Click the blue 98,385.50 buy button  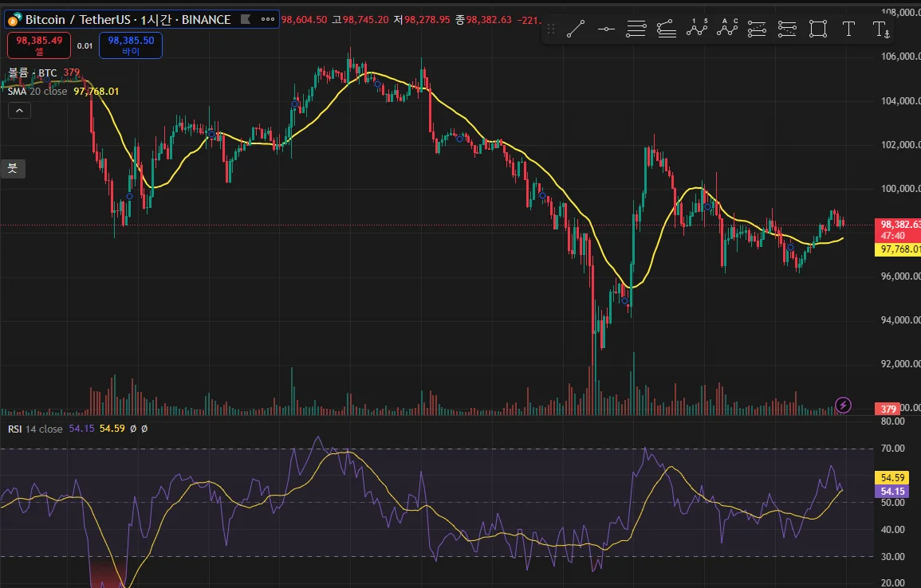tap(131, 45)
